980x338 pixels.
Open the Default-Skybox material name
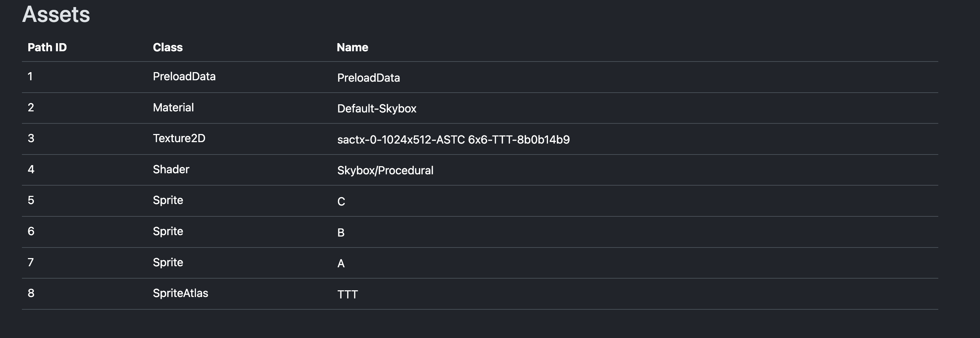point(377,109)
